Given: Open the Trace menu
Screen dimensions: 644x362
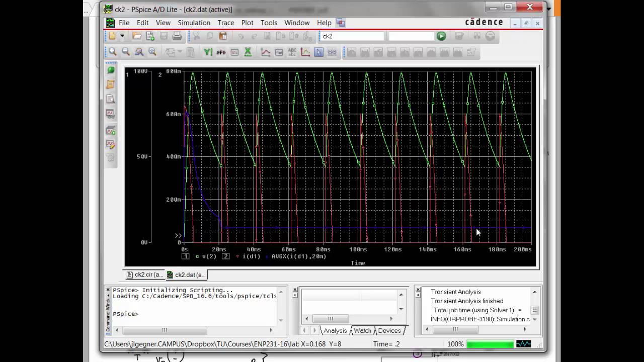Looking at the screenshot, I should coord(225,23).
